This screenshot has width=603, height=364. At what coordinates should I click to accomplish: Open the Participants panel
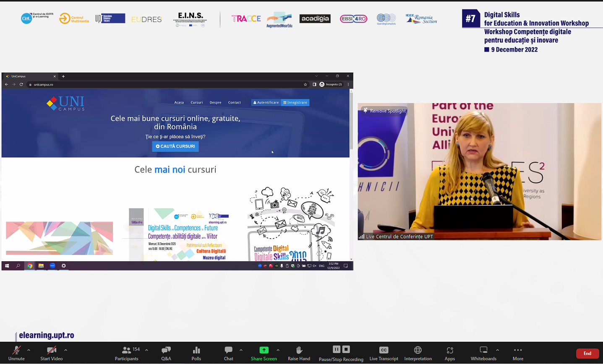126,353
